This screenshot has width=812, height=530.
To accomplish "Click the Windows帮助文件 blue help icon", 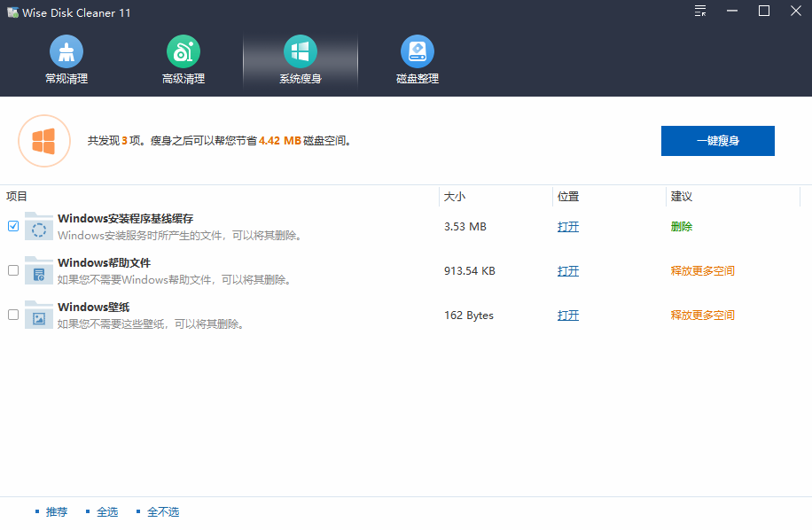I will tap(37, 270).
